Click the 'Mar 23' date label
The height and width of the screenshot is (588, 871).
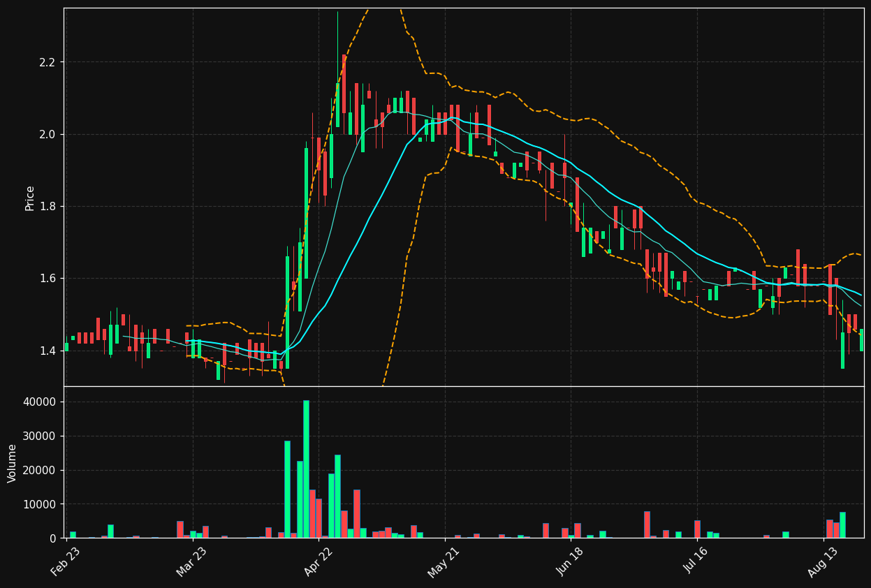(x=191, y=561)
